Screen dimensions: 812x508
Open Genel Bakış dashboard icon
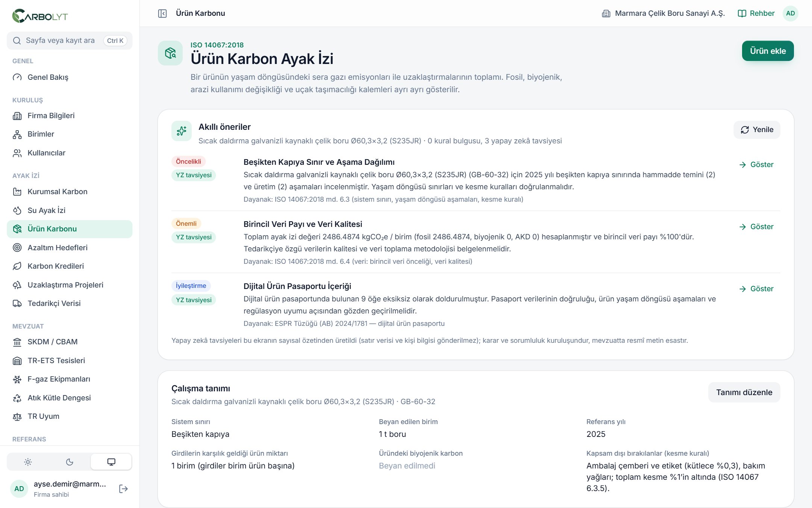coord(17,77)
